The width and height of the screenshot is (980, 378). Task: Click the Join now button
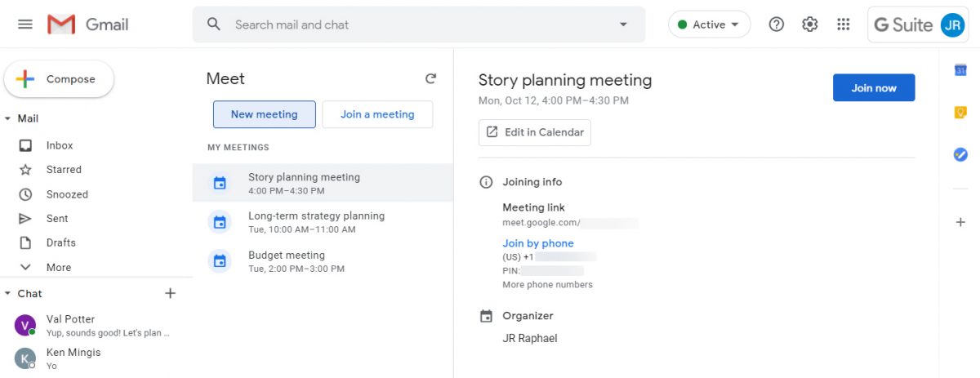tap(873, 88)
